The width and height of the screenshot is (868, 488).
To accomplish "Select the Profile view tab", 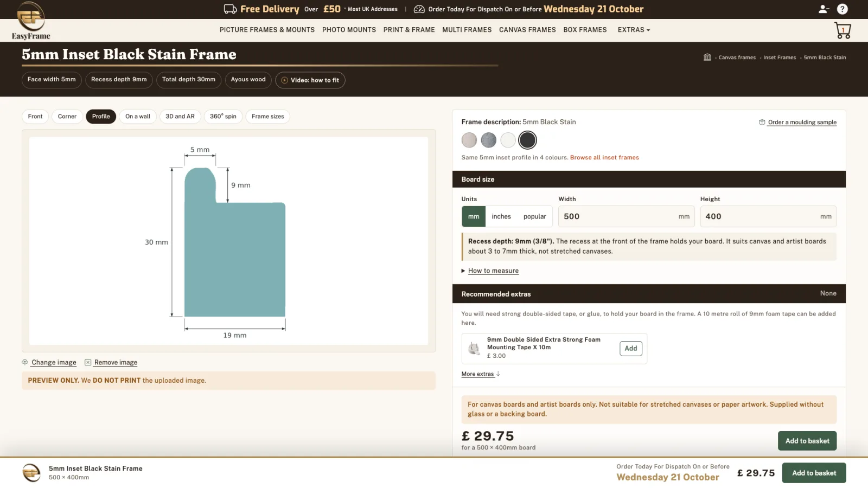I will tap(101, 117).
